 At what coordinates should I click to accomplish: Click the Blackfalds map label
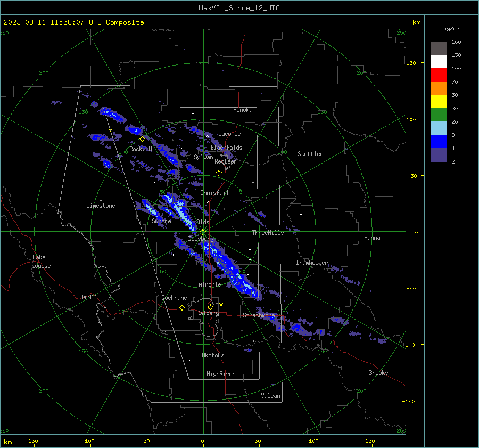[x=226, y=148]
